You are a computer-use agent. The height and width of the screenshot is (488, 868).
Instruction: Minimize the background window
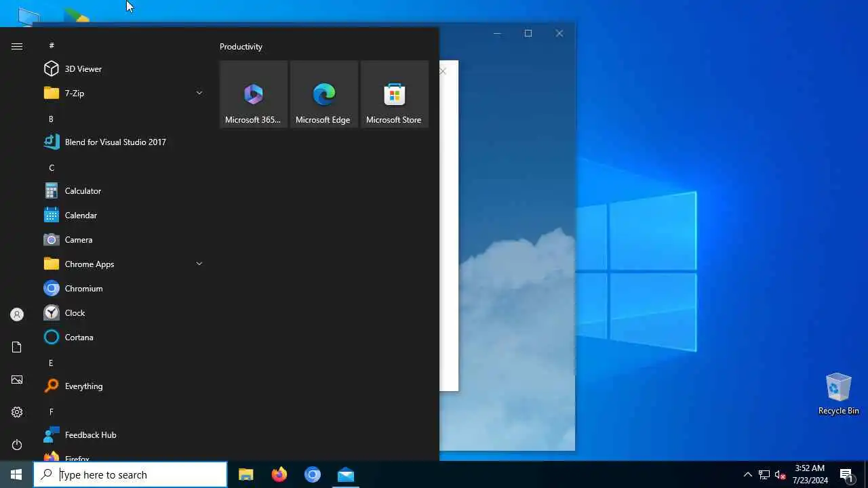pos(497,33)
